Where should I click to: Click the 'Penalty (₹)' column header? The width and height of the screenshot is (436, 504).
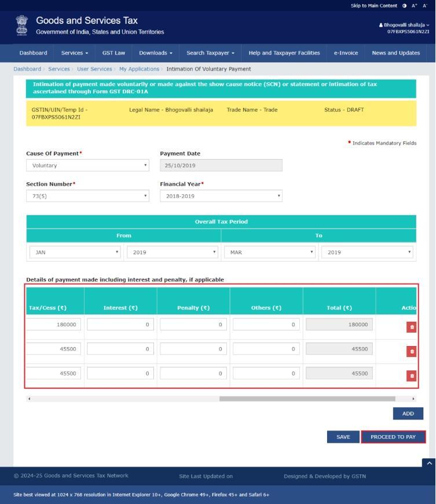193,308
